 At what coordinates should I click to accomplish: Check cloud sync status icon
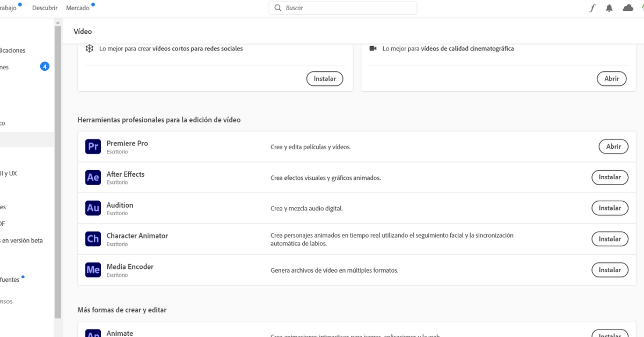click(x=627, y=8)
